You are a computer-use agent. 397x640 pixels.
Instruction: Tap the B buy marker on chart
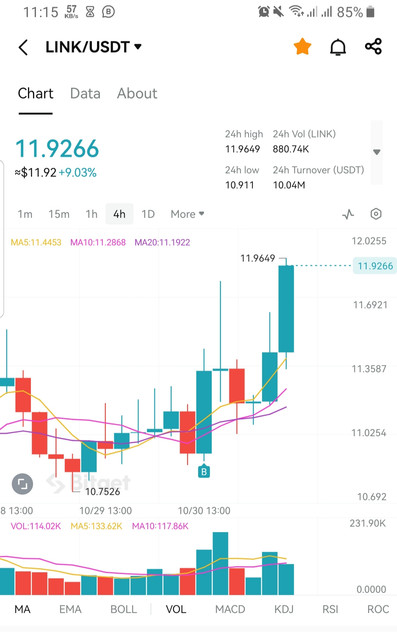[x=204, y=471]
